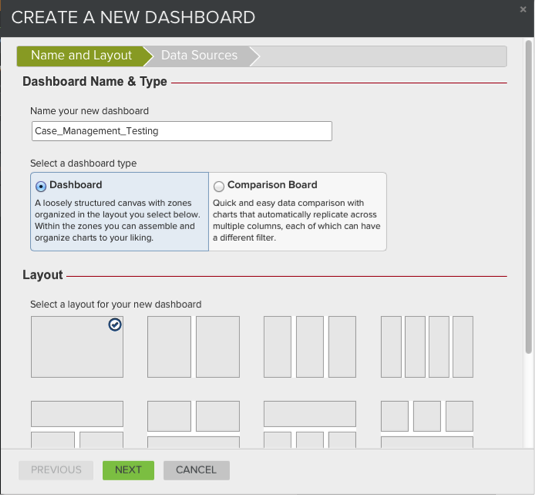Screen dimensions: 535x495
Task: Pick the three-column layout thumbnail
Action: coord(310,347)
